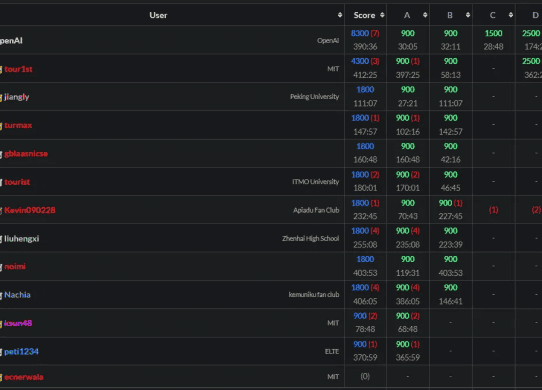This screenshot has width=542, height=390.
Task: Click ELTE affiliation text
Action: tap(332, 352)
